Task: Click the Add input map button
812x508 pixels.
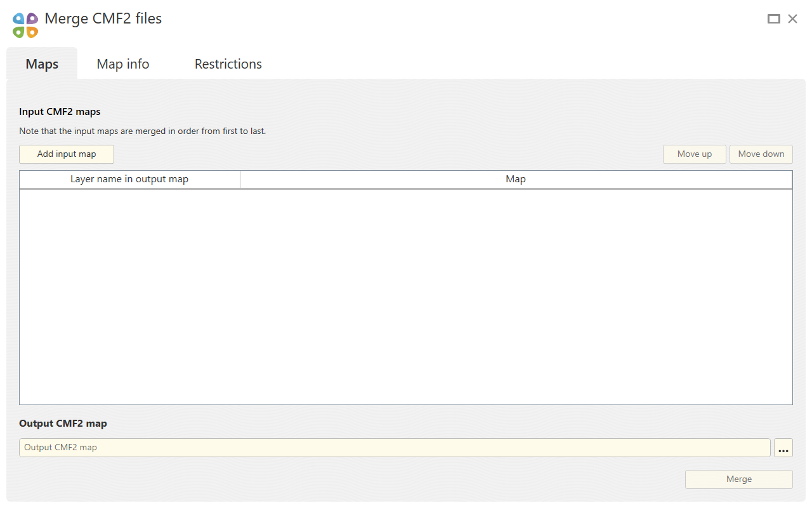Action: 67,154
